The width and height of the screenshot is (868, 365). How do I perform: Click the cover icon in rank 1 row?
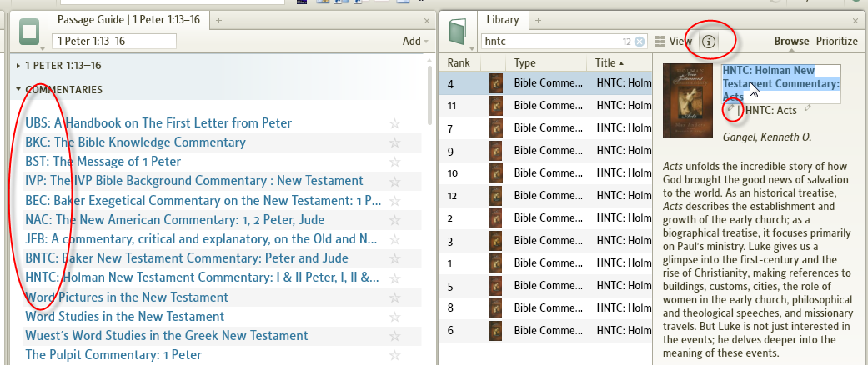[x=495, y=262]
